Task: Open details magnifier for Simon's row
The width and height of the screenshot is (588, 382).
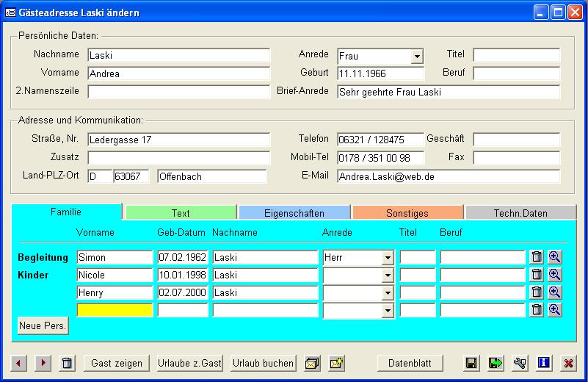Action: 555,257
